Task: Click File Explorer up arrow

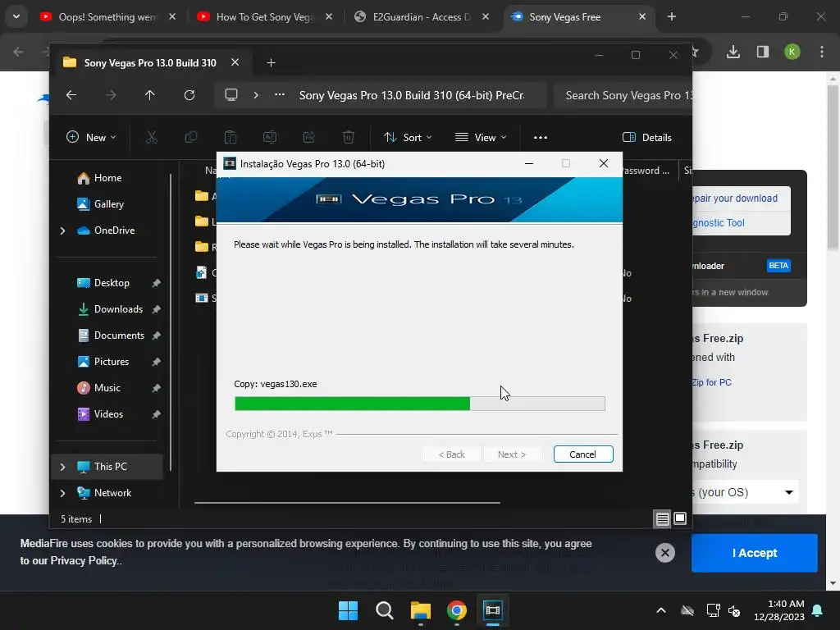Action: pyautogui.click(x=149, y=95)
